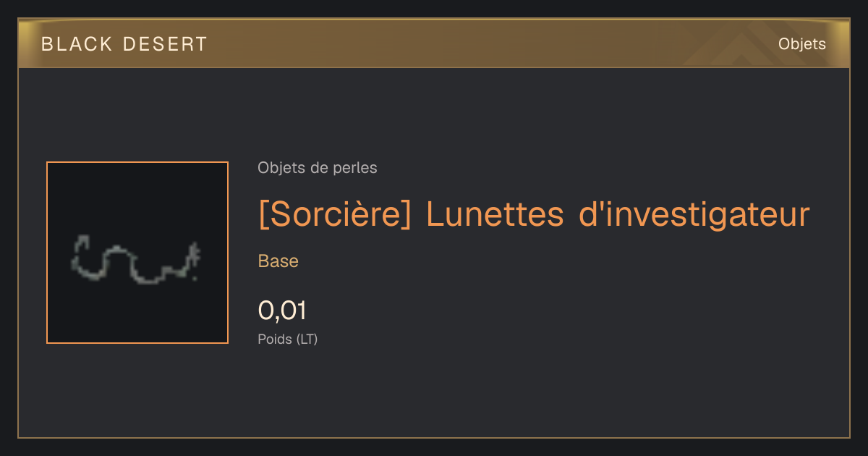Click the [Sorcière] class tag in title
This screenshot has width=868, height=456.
click(x=335, y=214)
